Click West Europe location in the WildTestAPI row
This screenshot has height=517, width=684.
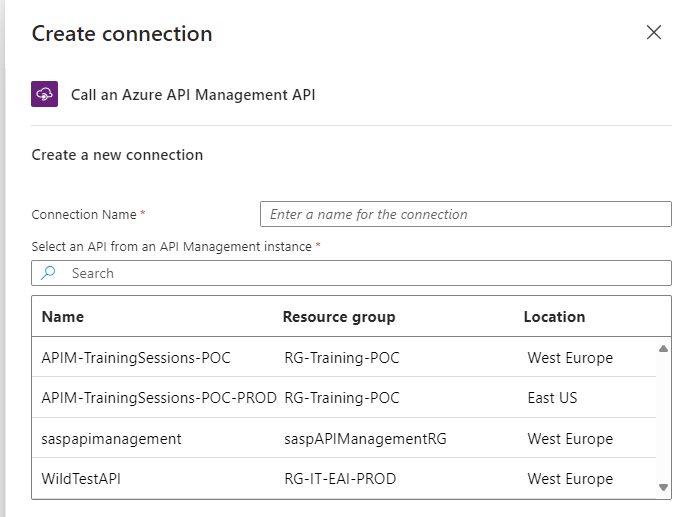click(x=570, y=479)
